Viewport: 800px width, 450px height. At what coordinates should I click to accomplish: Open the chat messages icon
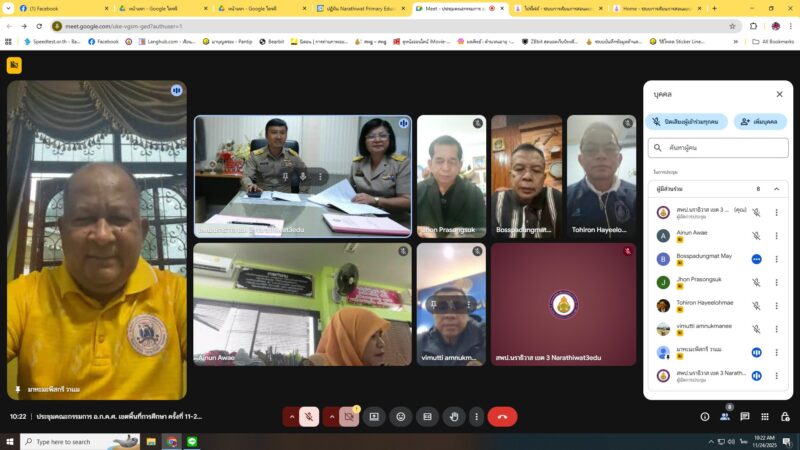pos(744,416)
